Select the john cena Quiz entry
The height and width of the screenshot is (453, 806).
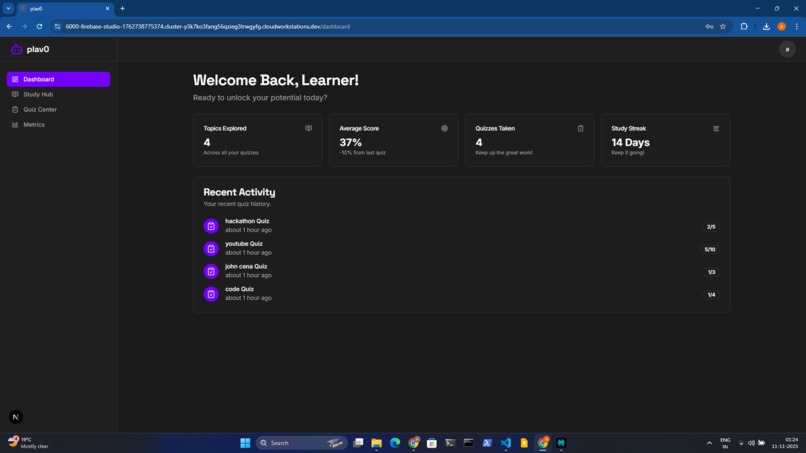tap(462, 271)
